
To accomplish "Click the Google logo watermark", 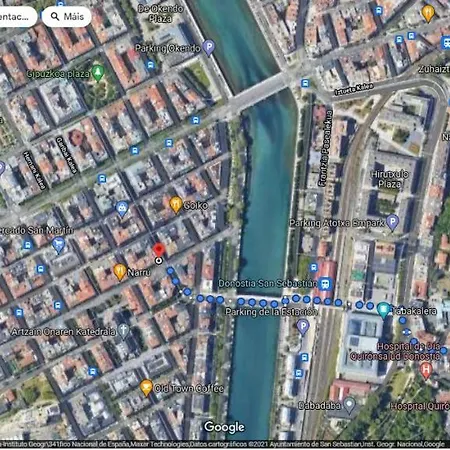I will (x=224, y=427).
